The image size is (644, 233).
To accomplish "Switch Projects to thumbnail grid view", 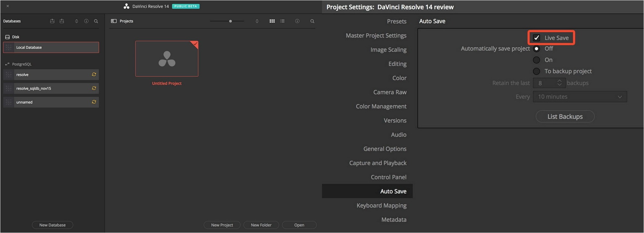I will coord(272,21).
